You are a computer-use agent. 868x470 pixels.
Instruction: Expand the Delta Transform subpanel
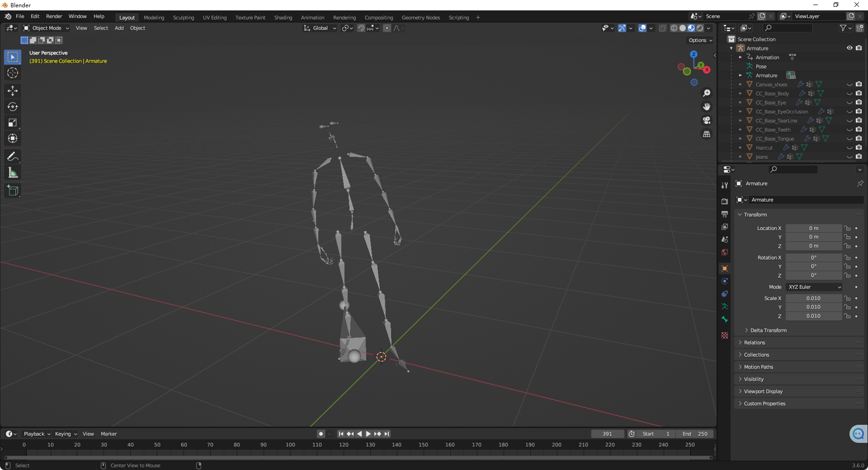coord(768,330)
